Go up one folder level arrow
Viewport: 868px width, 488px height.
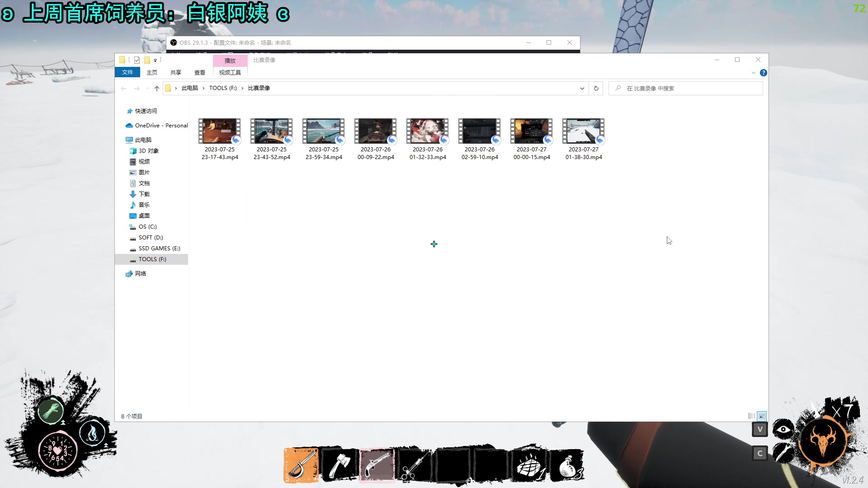157,88
